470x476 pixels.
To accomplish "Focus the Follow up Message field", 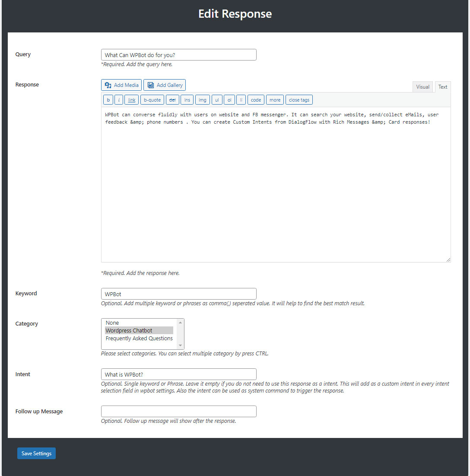I will pyautogui.click(x=179, y=411).
